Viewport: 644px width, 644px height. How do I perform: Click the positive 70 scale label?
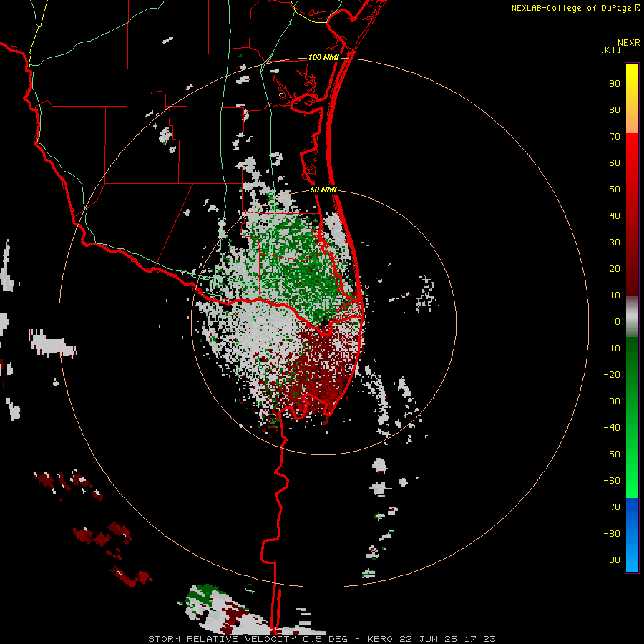point(615,137)
